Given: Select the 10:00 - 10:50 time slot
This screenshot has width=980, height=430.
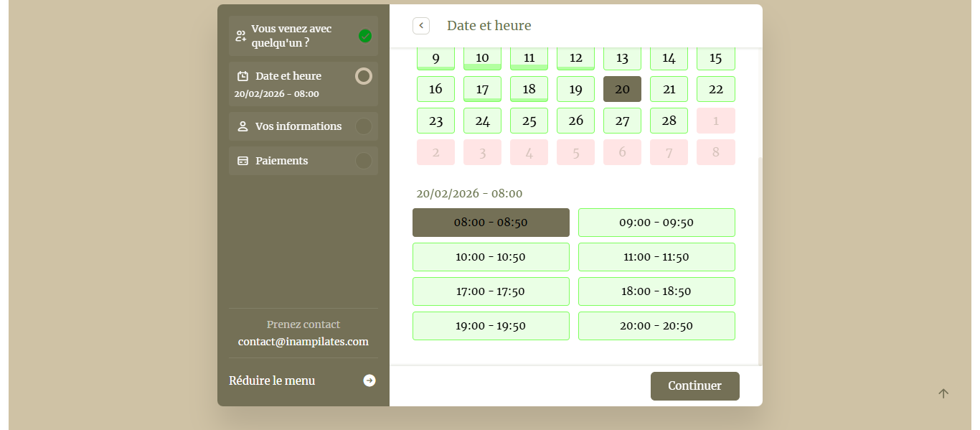Looking at the screenshot, I should tap(491, 257).
